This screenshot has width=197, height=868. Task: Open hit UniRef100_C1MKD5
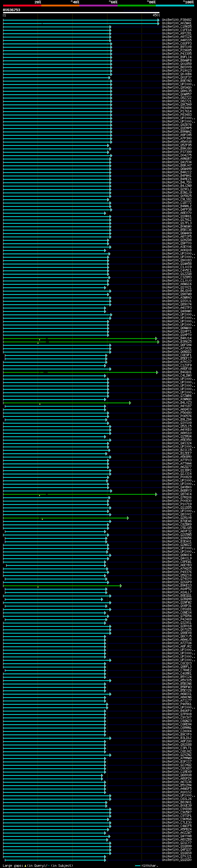(177, 26)
